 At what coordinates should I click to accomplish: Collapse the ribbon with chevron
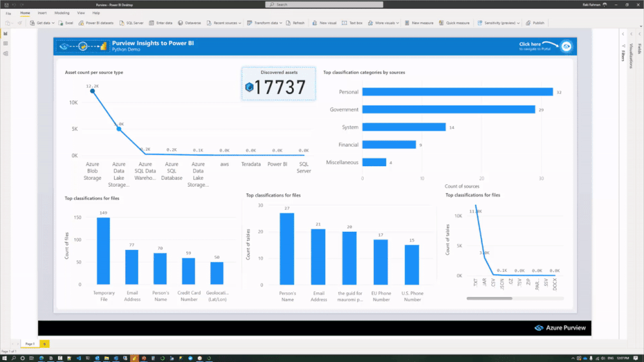pyautogui.click(x=640, y=26)
